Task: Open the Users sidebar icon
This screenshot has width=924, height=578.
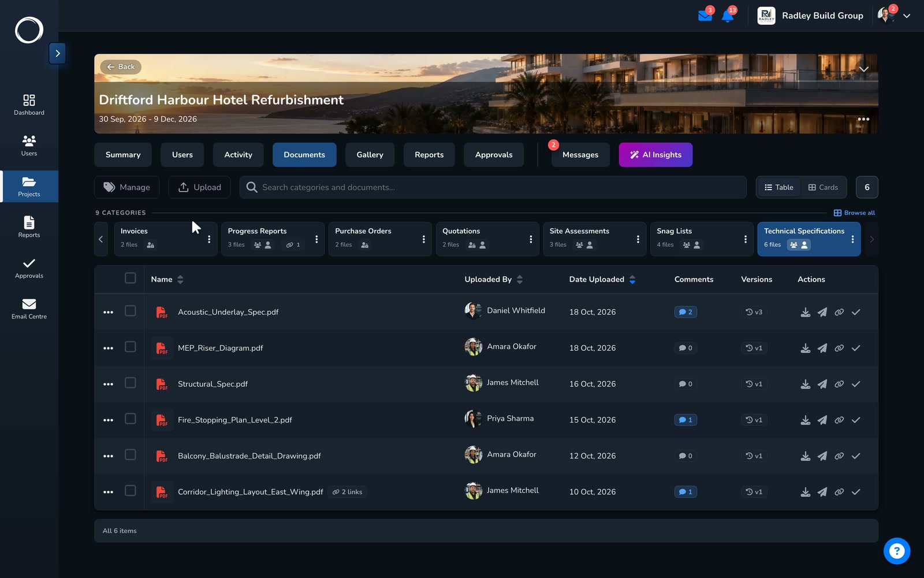Action: 29,146
